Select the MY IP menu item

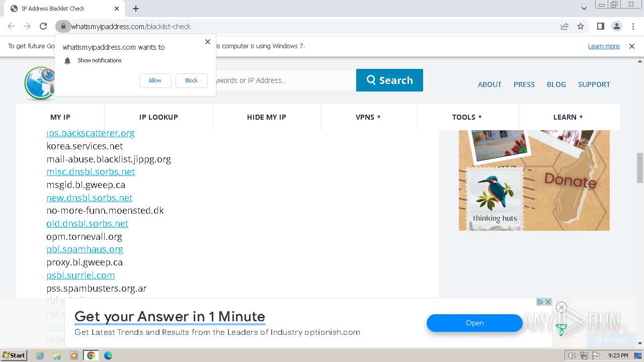coord(60,117)
